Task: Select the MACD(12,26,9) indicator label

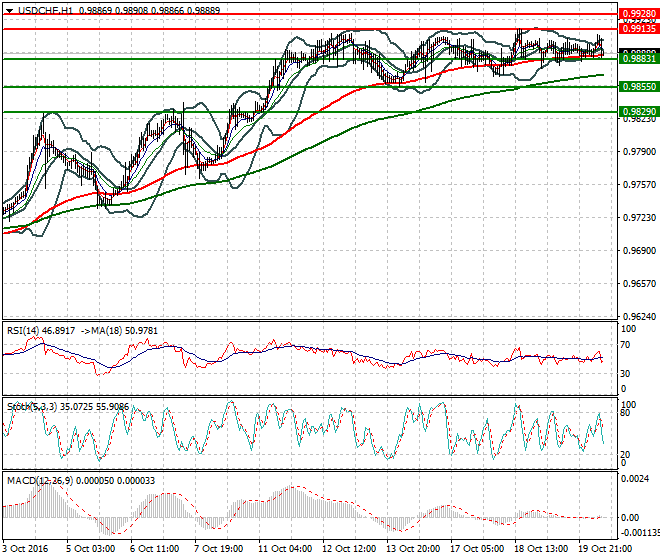Action: [x=40, y=480]
